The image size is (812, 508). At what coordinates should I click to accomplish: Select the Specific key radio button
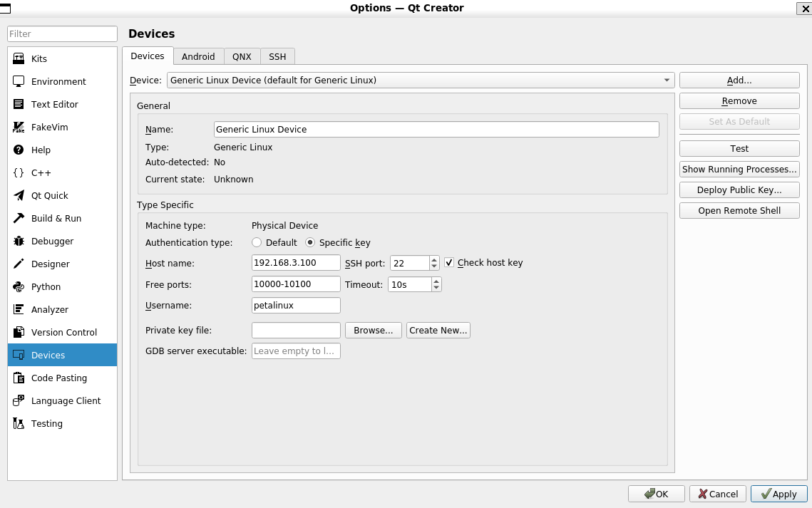(310, 242)
